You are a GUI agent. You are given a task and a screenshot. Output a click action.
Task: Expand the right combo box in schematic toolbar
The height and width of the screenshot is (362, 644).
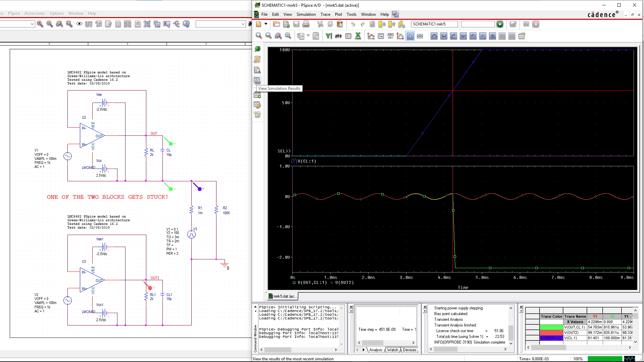point(243,24)
